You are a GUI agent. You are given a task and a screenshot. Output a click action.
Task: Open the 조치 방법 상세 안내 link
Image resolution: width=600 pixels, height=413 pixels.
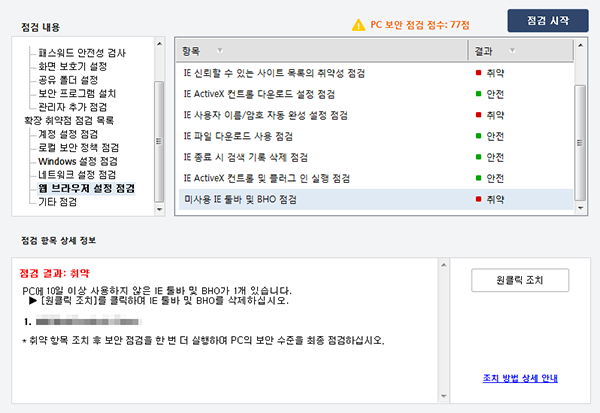[520, 378]
